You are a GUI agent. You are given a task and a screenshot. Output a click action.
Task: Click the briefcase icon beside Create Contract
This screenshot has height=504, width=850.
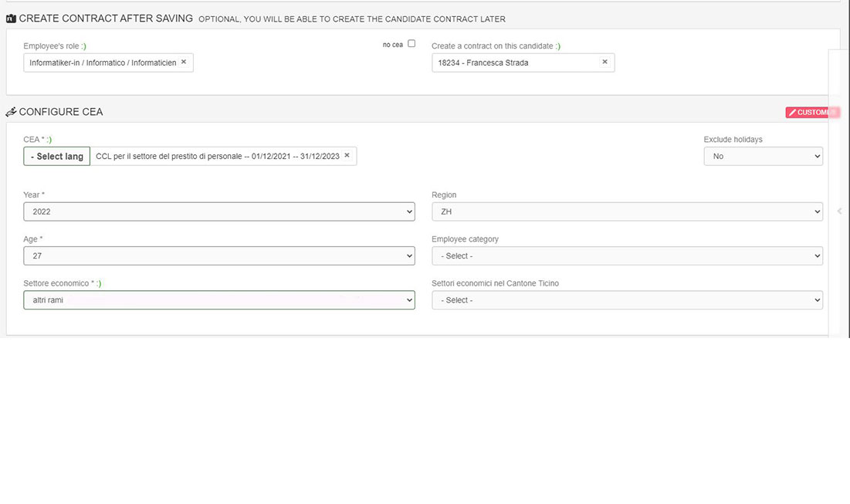coord(11,19)
